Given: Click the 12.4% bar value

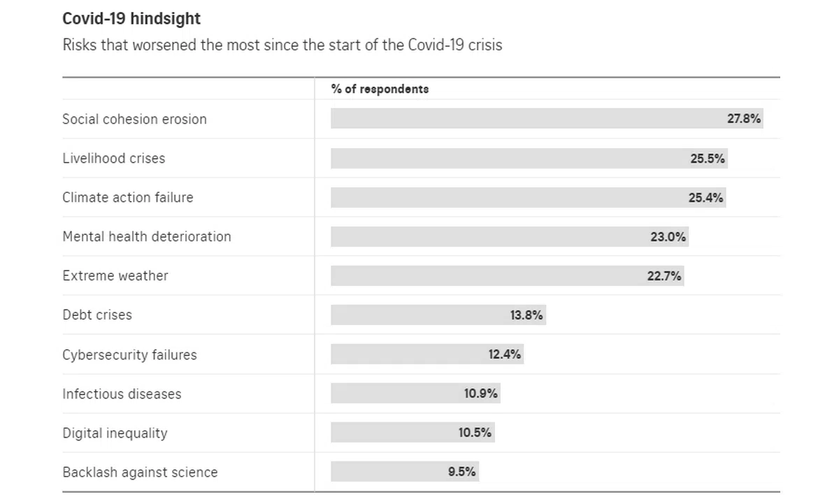Looking at the screenshot, I should point(504,354).
